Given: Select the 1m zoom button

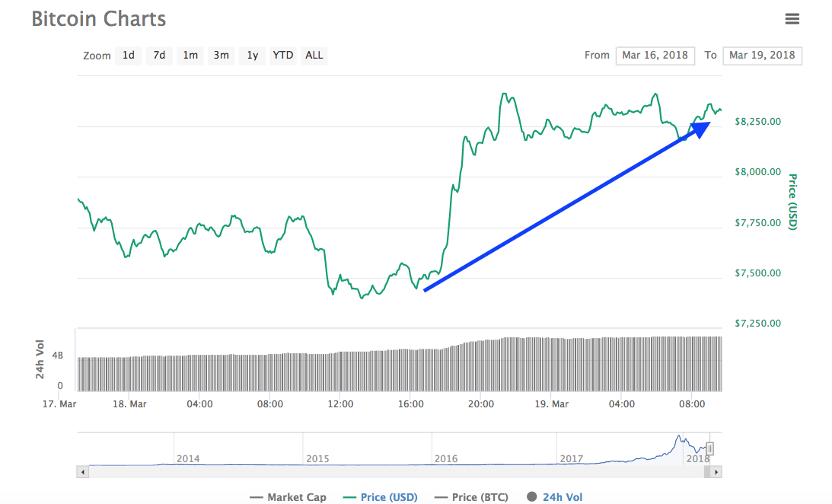Looking at the screenshot, I should [x=190, y=55].
